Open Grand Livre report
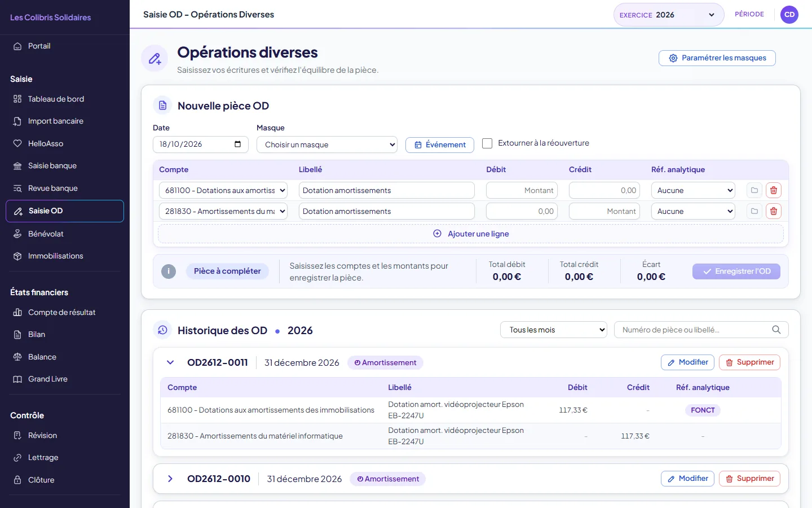Screen dimensions: 812x508 [x=65, y=379]
